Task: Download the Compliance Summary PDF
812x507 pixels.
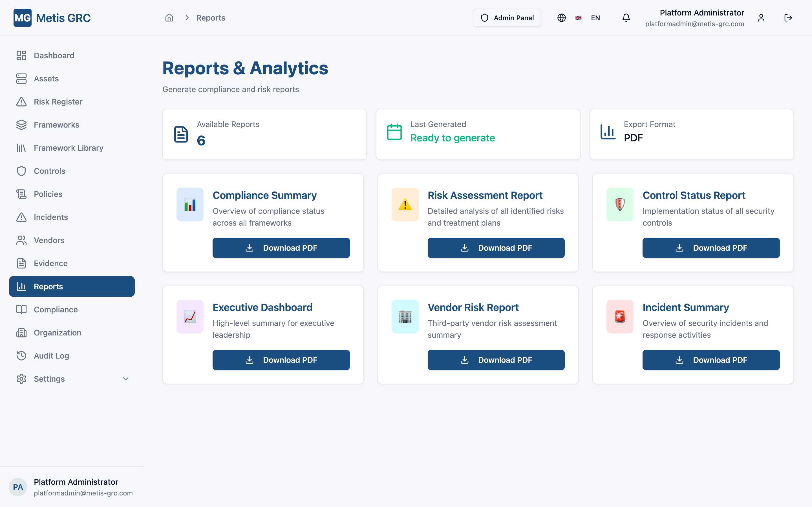Action: [281, 248]
